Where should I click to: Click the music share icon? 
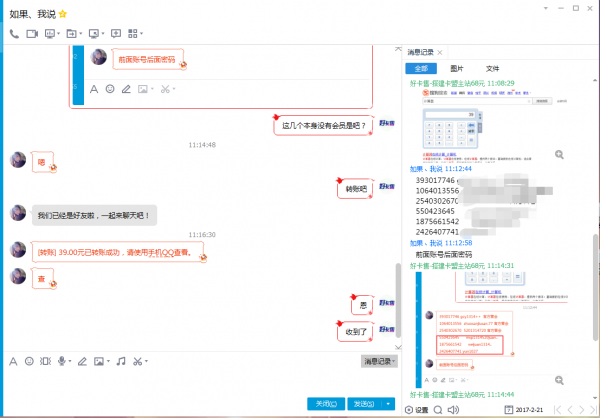click(x=119, y=360)
